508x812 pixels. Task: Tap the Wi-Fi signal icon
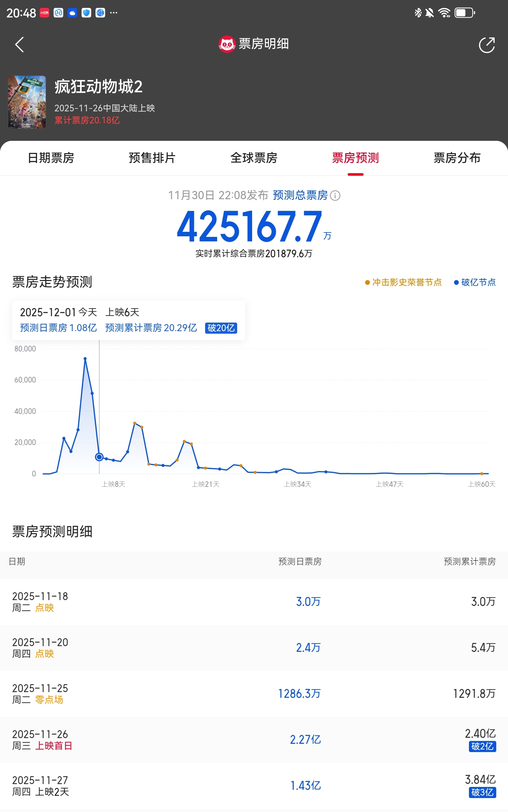(444, 13)
